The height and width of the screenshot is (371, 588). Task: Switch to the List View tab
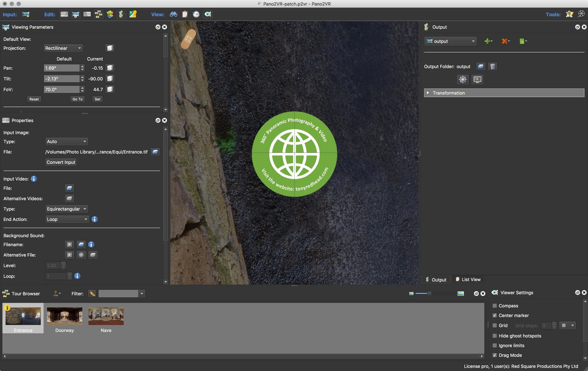click(468, 279)
